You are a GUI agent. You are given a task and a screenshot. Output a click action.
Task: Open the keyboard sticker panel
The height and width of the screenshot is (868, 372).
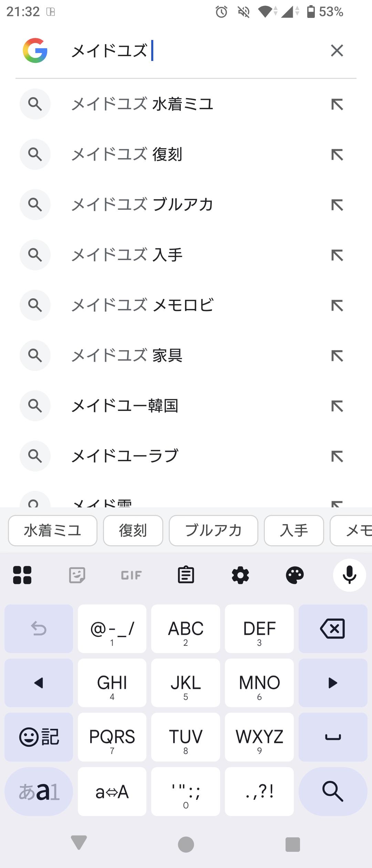point(77,575)
